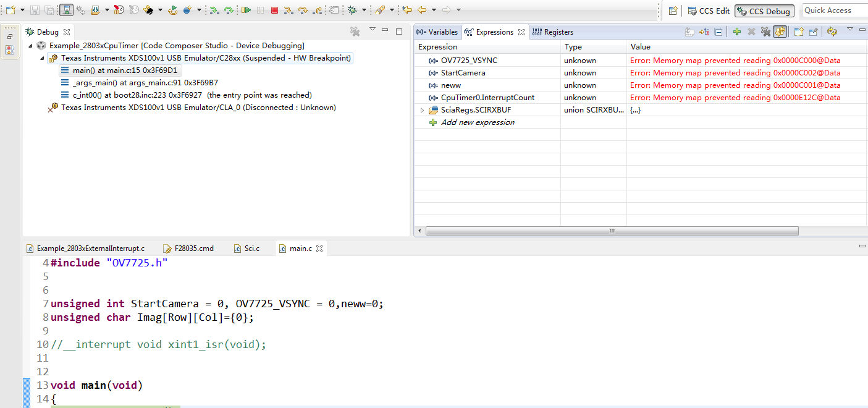Open dropdown next to load program icon
Viewport: 868px width, 408px height.
[107, 10]
